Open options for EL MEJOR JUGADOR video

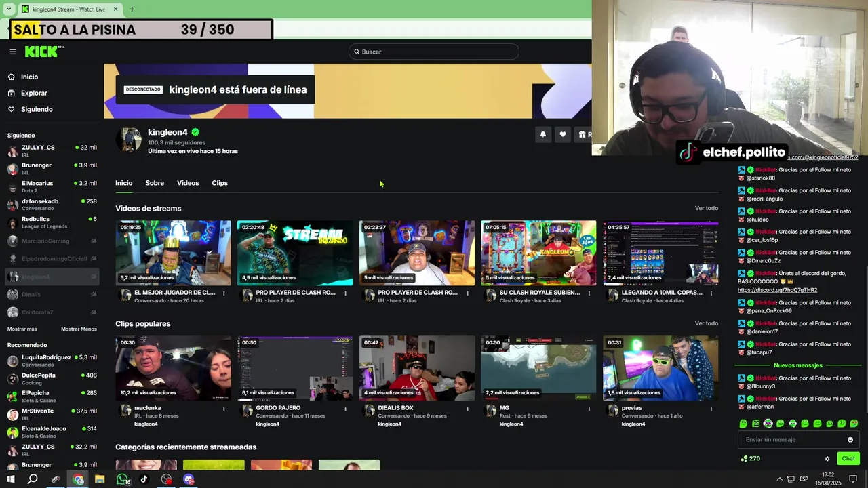(x=224, y=293)
